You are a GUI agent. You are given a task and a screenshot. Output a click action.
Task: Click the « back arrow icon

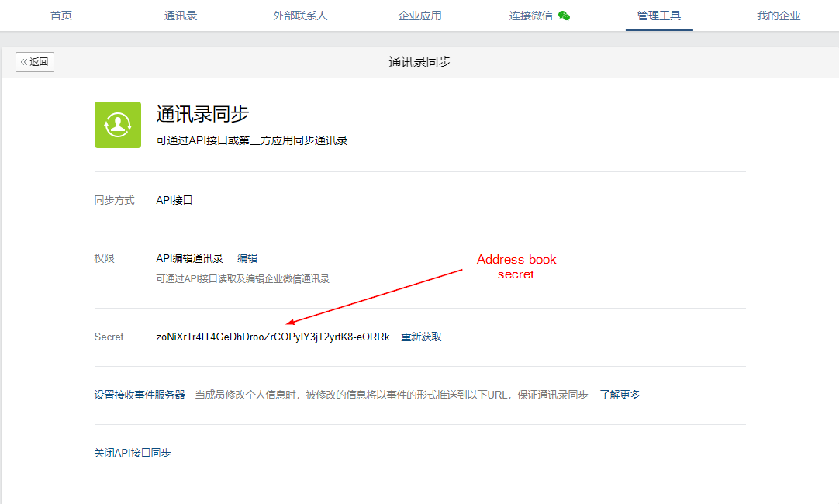point(23,61)
